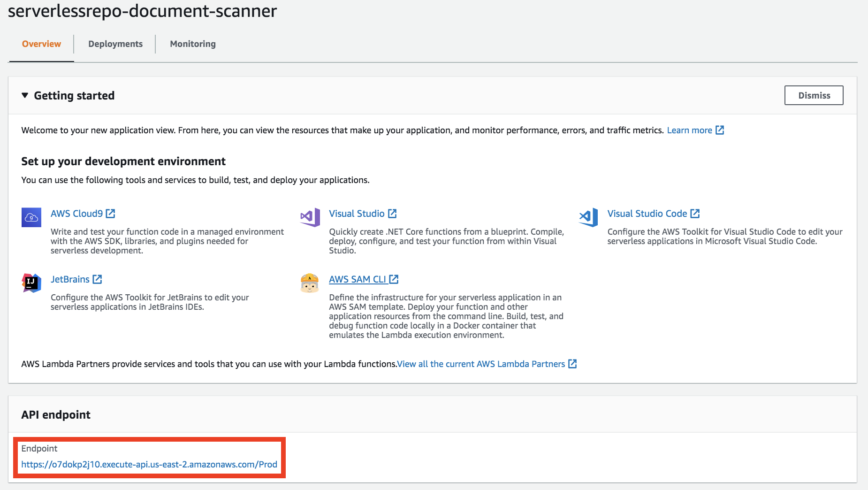Image resolution: width=868 pixels, height=490 pixels.
Task: Click external link icon beside Learn more
Action: coord(720,130)
